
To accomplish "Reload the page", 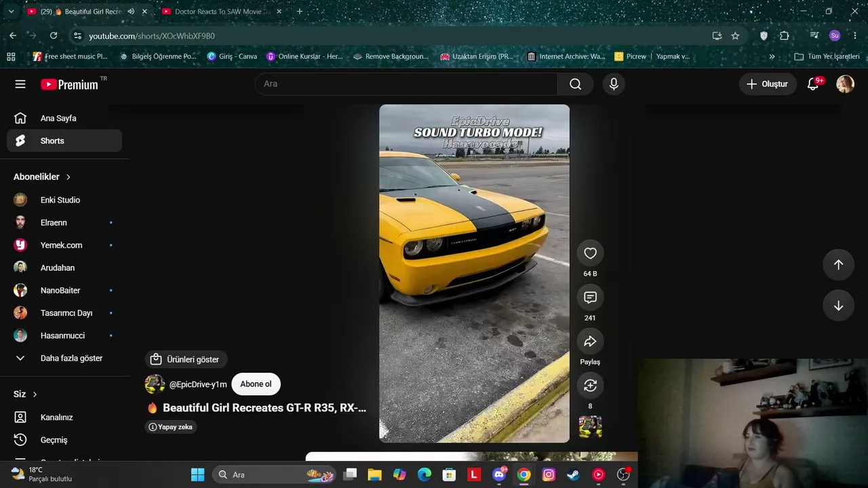I will click(x=54, y=36).
